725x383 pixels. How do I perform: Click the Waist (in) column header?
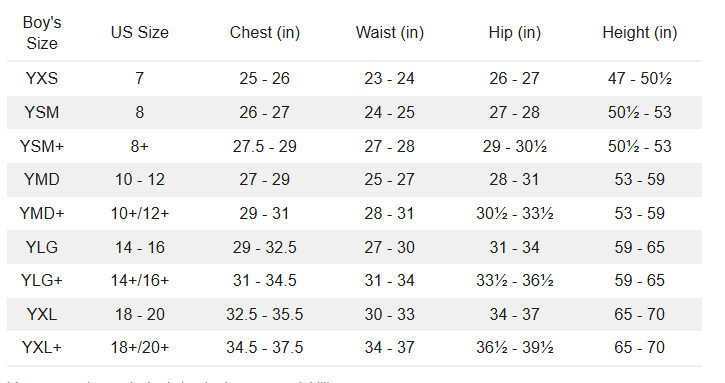389,33
